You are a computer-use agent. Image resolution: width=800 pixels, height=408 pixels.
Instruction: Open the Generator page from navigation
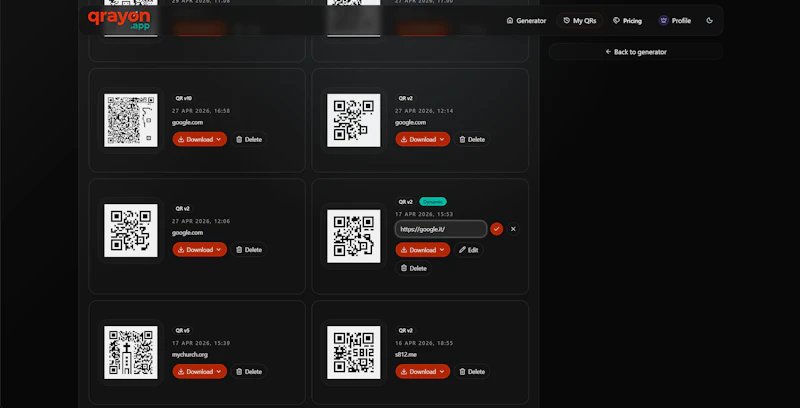pyautogui.click(x=526, y=21)
